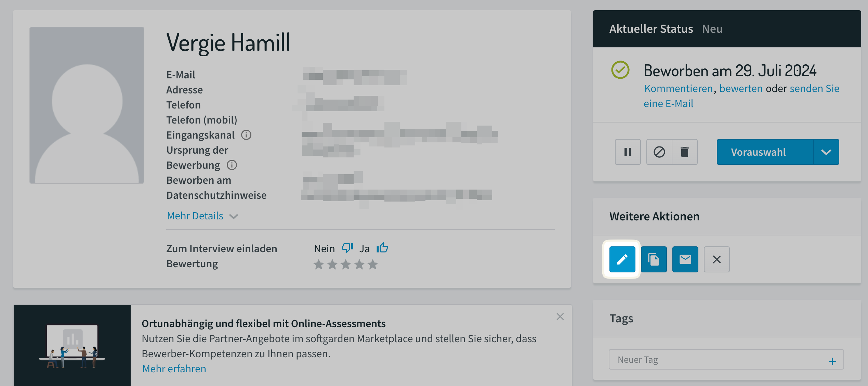Click the reject circle-slash icon
The height and width of the screenshot is (386, 868).
[x=659, y=152]
